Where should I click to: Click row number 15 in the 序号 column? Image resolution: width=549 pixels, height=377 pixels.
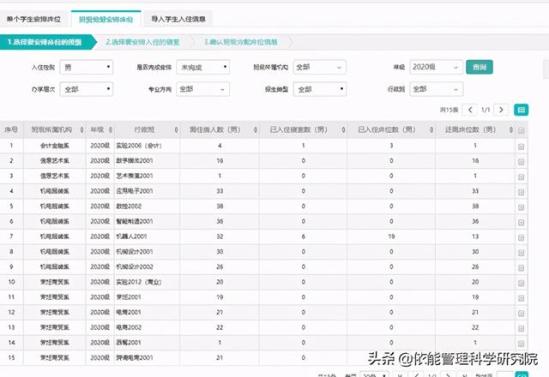pos(11,358)
